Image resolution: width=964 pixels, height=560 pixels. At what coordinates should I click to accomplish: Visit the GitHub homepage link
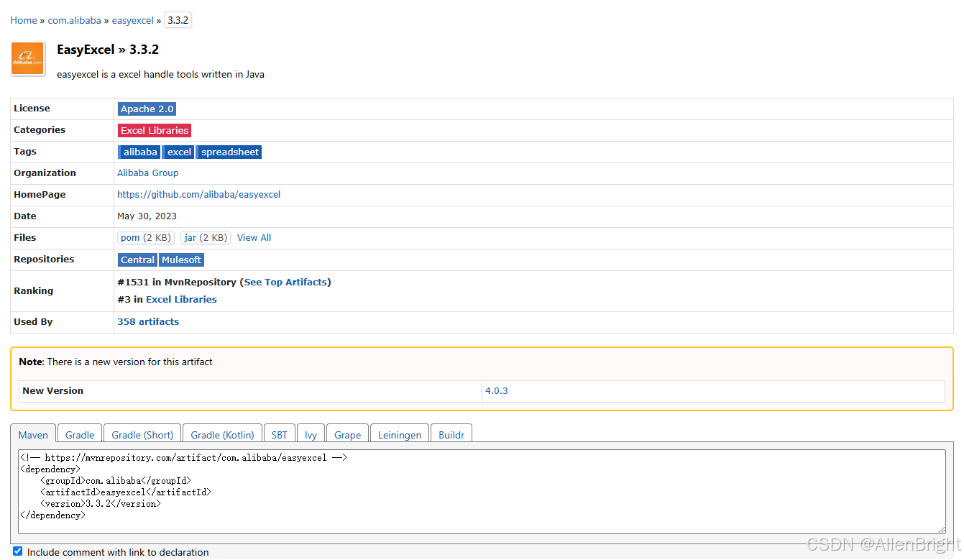pos(199,194)
